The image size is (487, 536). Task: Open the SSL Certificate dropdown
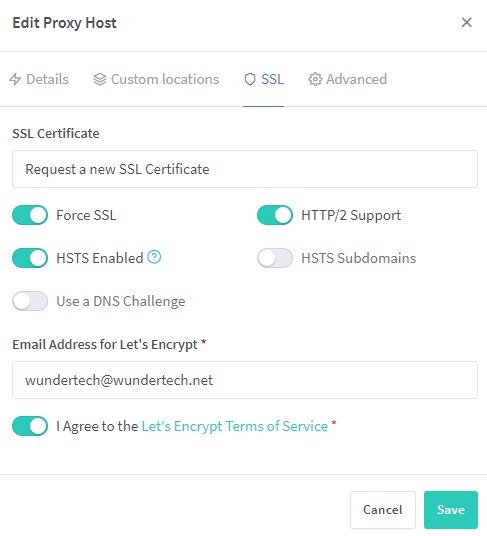click(245, 169)
